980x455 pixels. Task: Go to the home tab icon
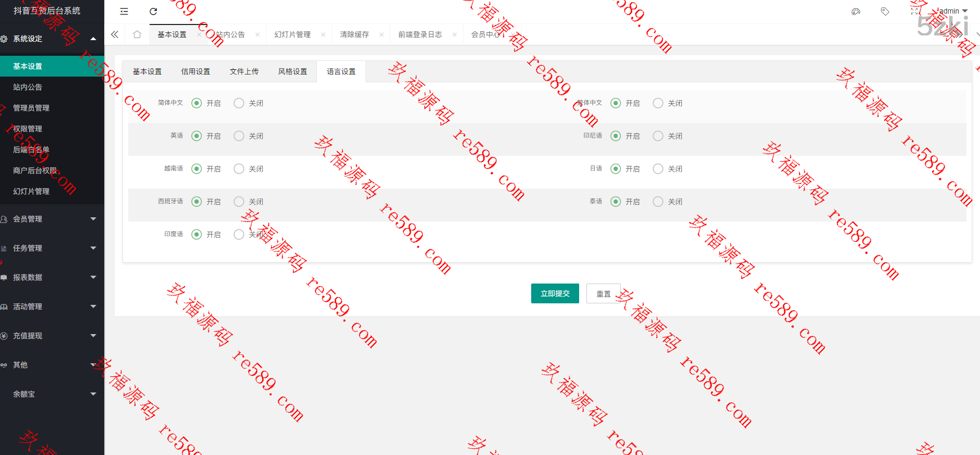(x=137, y=34)
